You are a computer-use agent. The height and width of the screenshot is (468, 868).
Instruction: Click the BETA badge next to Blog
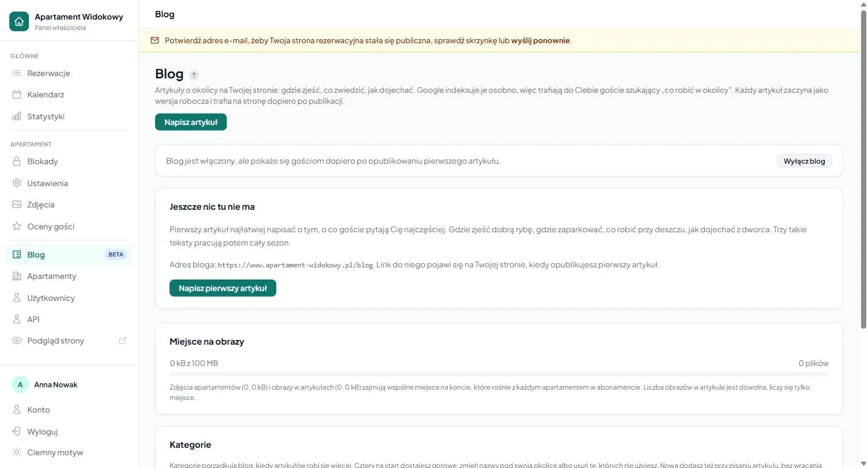116,255
